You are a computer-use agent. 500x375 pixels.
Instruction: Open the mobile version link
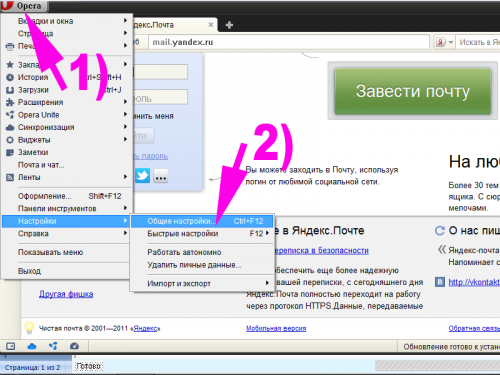coord(276,328)
